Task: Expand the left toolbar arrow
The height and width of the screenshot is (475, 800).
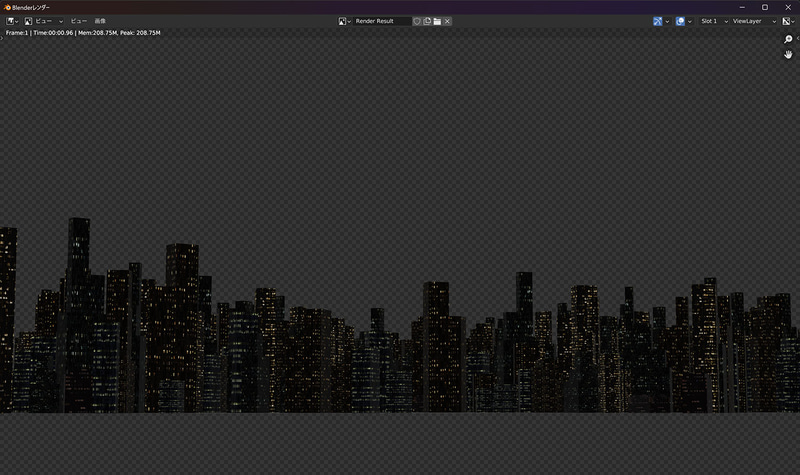Action: coord(2,38)
